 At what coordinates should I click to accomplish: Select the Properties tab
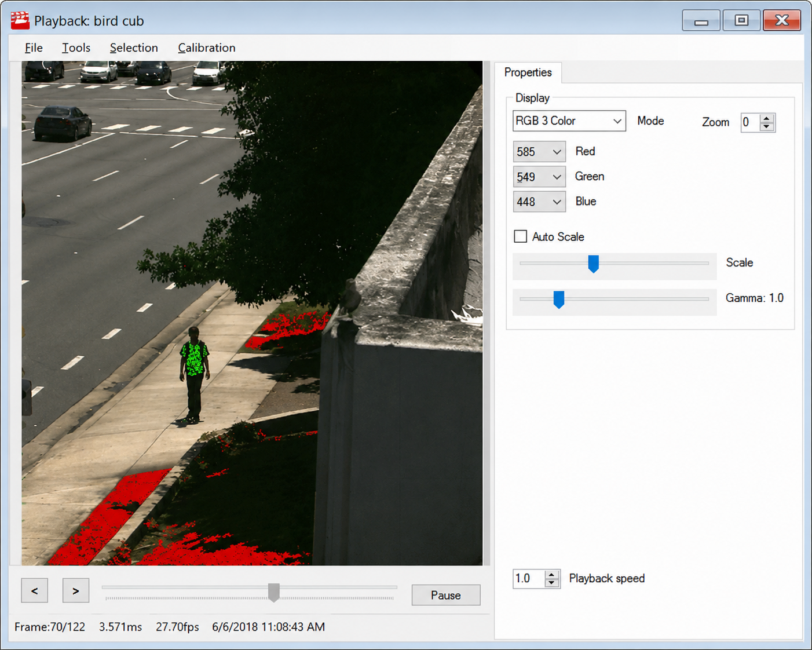[x=528, y=72]
